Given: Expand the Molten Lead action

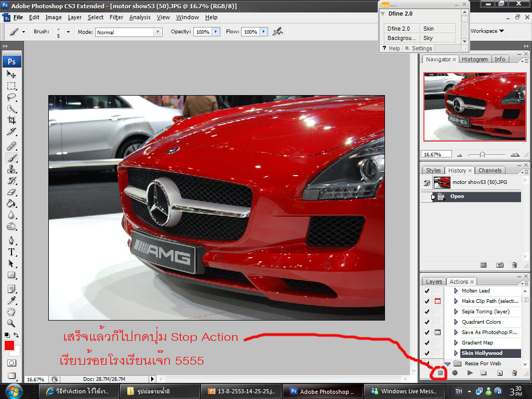Looking at the screenshot, I should tap(456, 291).
